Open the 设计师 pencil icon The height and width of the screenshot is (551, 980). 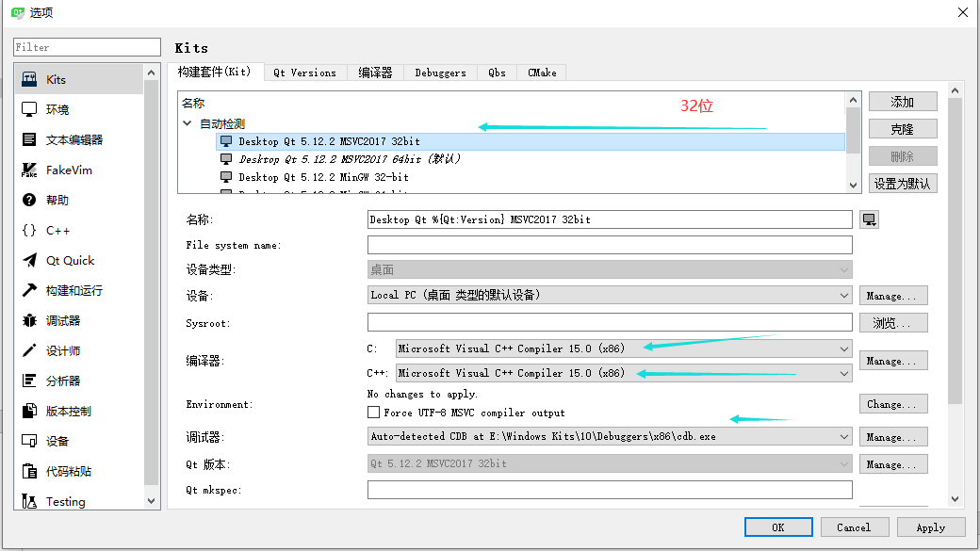29,350
